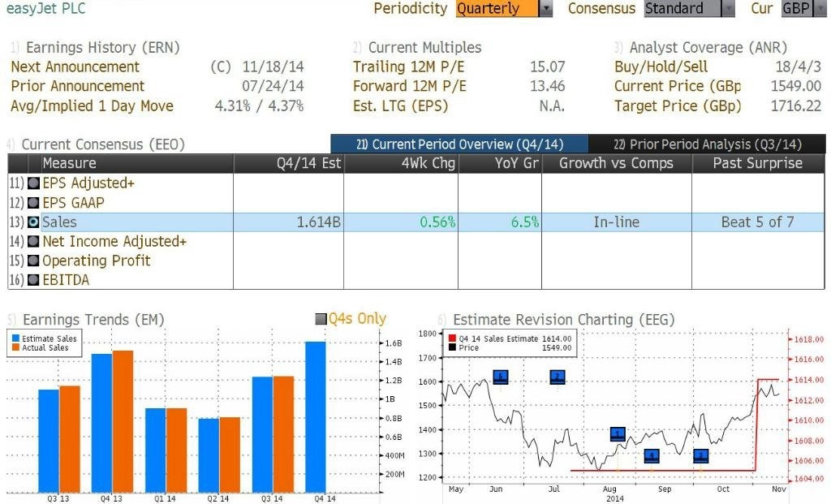This screenshot has width=831, height=504.
Task: Open the Periodicity Quarterly dropdown
Action: (503, 8)
